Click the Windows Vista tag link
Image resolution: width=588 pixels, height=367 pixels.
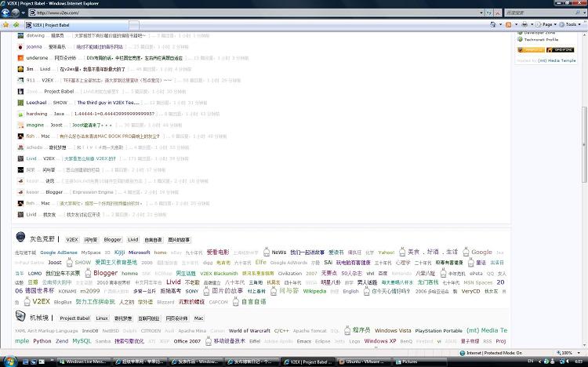(x=392, y=330)
